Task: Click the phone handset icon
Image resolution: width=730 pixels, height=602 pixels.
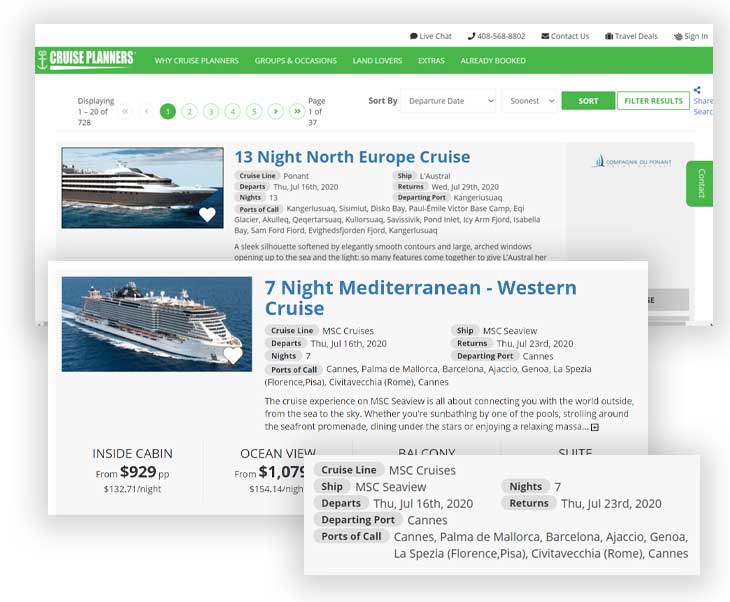Action: [471, 36]
